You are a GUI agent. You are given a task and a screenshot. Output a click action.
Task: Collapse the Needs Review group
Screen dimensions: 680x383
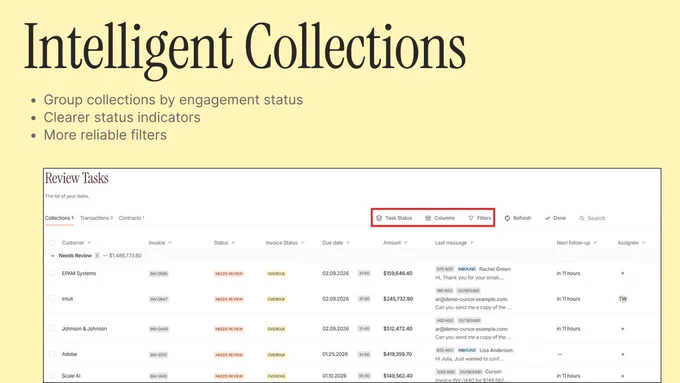coord(52,256)
